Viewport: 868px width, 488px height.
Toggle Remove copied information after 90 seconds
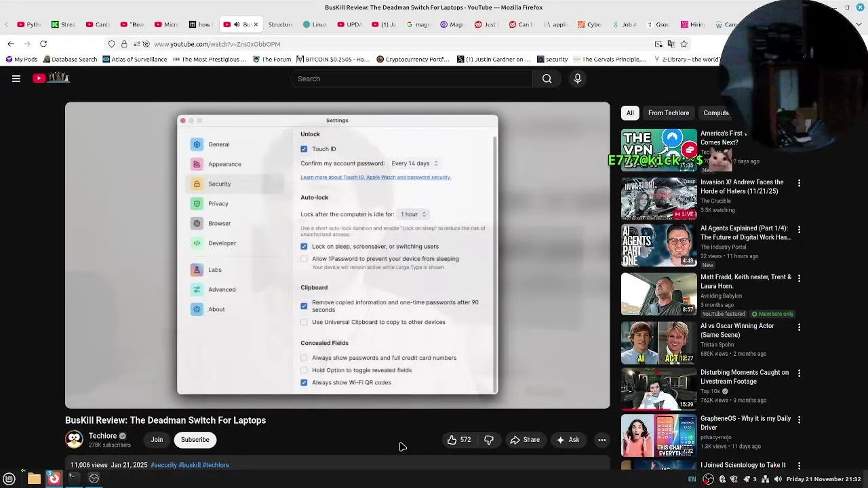pyautogui.click(x=304, y=306)
